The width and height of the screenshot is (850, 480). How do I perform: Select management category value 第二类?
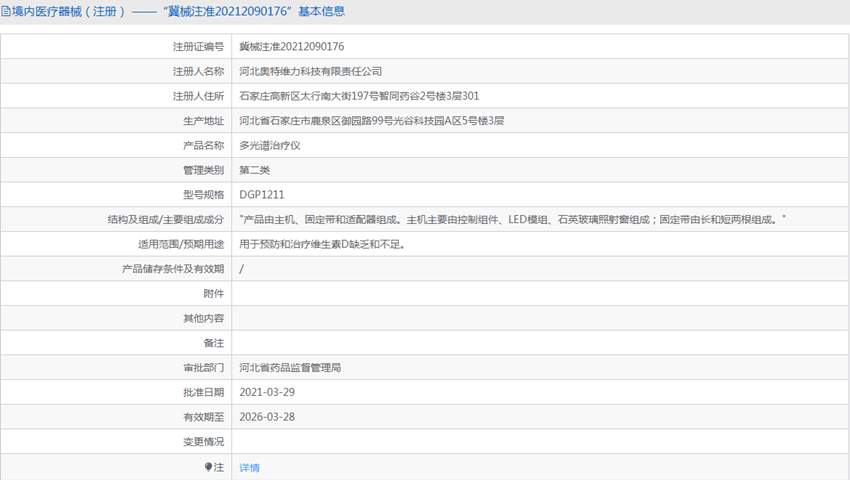click(254, 170)
